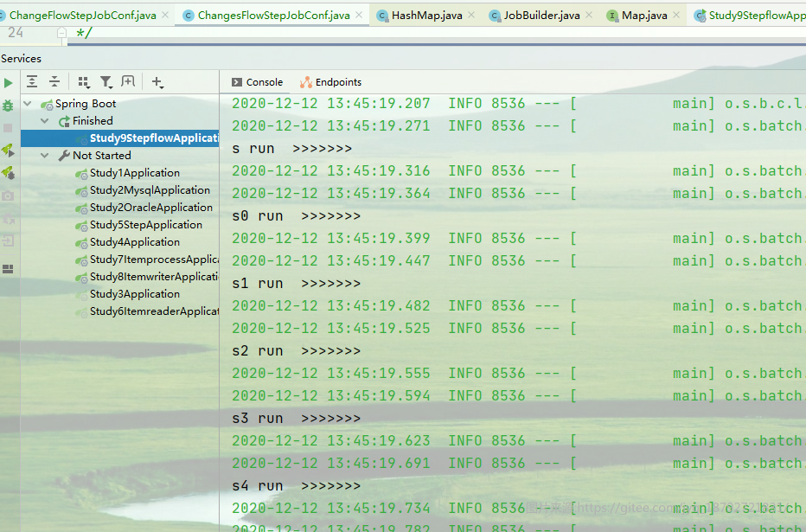Open the Group By dropdown in Services
The height and width of the screenshot is (532, 806).
84,81
